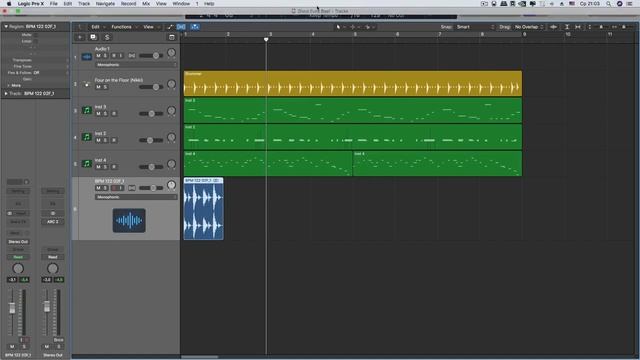
Task: Add a new track with the plus button
Action: 80,37
